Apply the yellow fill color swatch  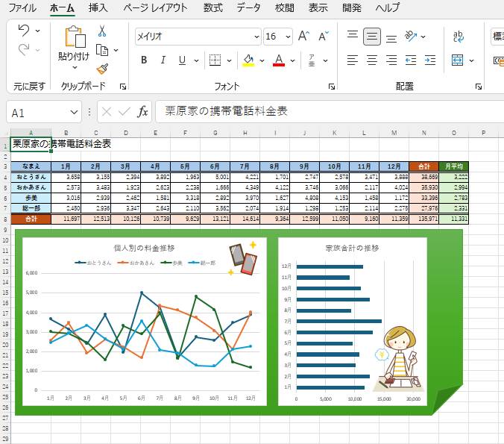tap(248, 60)
